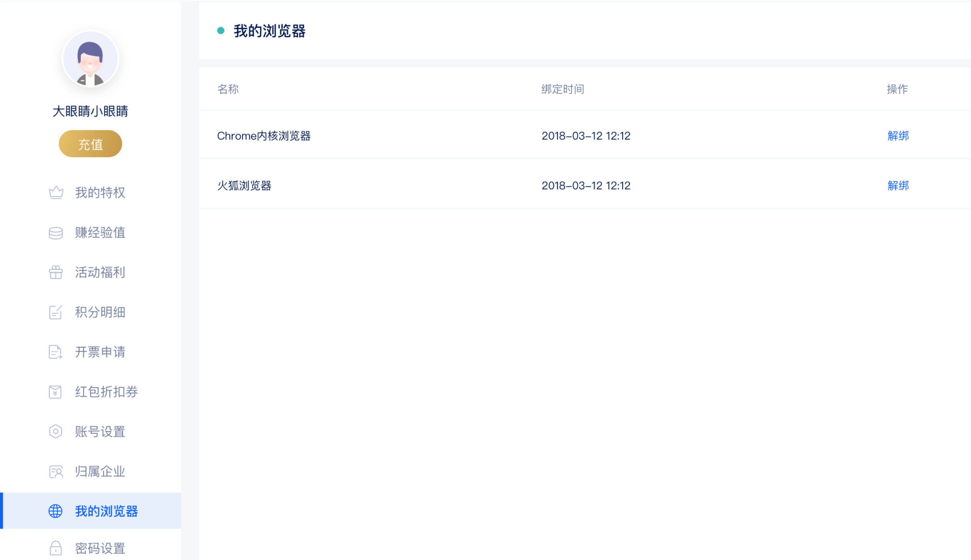
Task: Select 账号设置 from the sidebar
Action: coord(100,432)
